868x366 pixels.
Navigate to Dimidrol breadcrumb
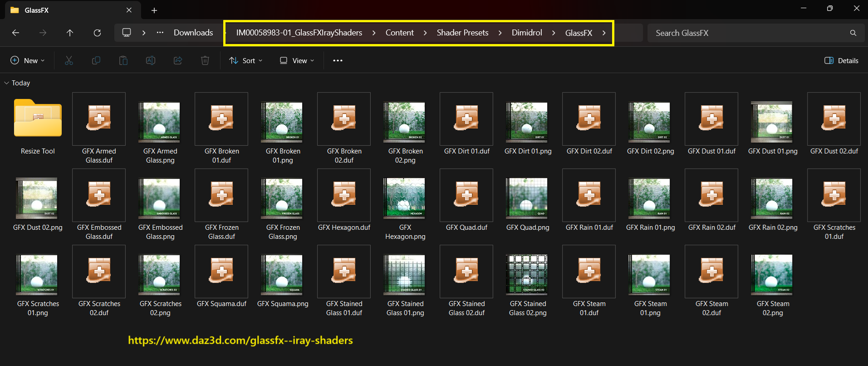pyautogui.click(x=527, y=33)
